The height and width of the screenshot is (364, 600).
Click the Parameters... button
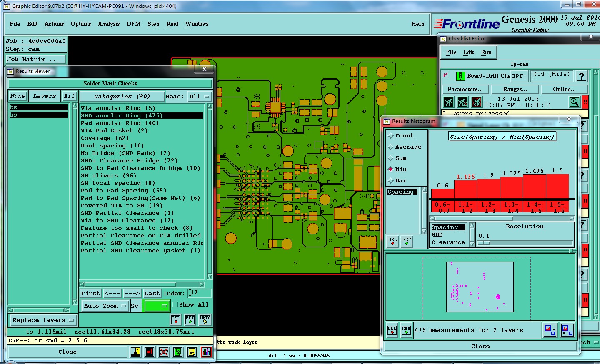tap(465, 89)
